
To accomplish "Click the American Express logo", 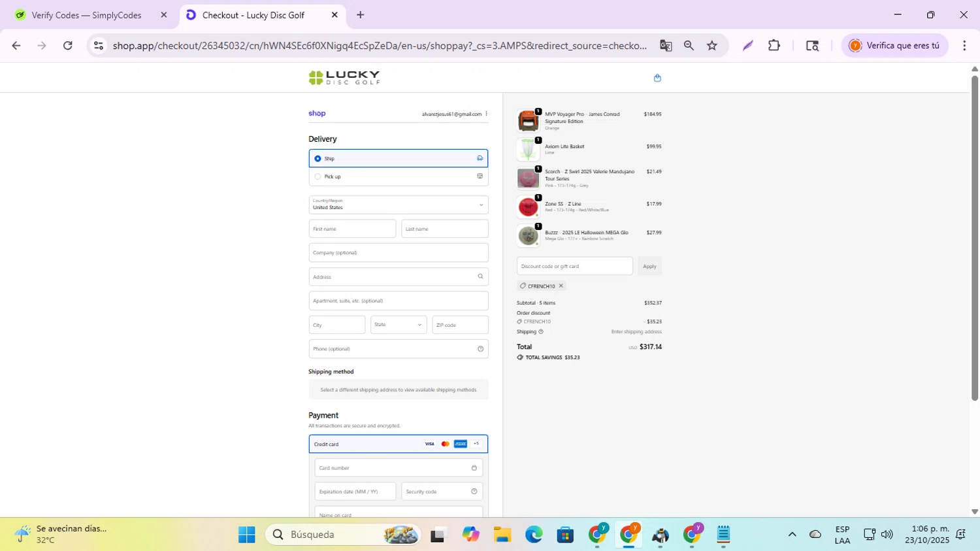I will [461, 444].
